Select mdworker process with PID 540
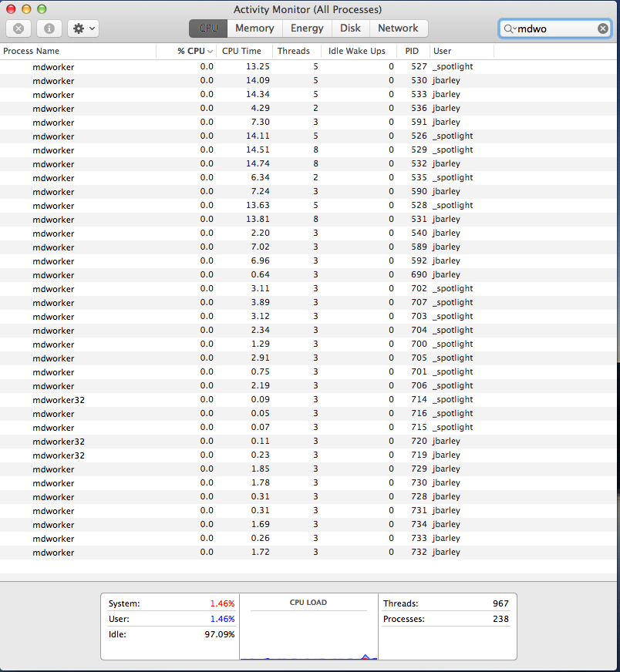 [308, 234]
